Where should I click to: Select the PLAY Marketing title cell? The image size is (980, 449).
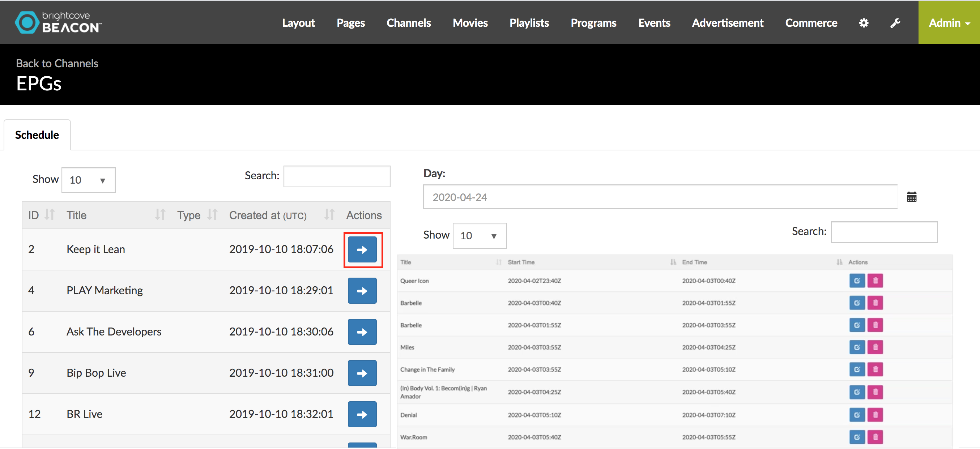(105, 290)
